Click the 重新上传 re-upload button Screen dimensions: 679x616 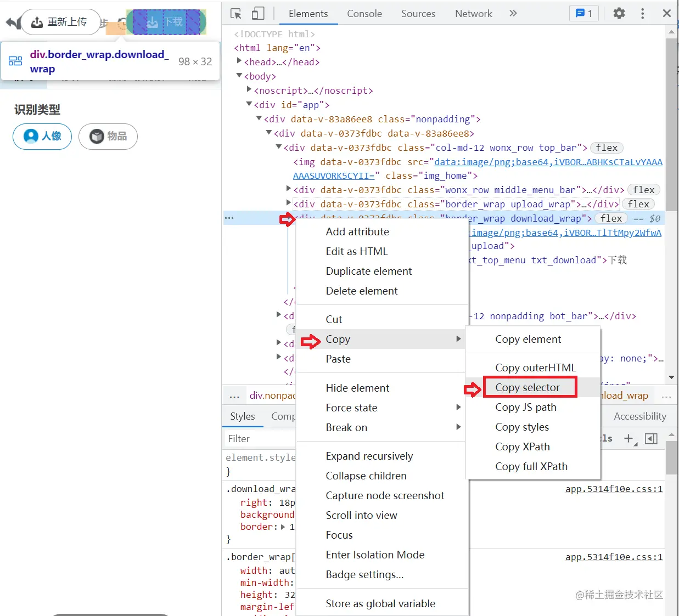(x=60, y=22)
